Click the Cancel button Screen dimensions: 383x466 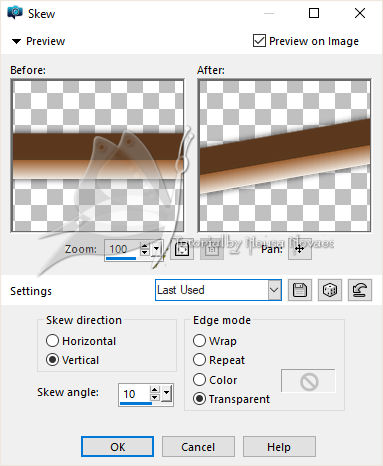198,447
